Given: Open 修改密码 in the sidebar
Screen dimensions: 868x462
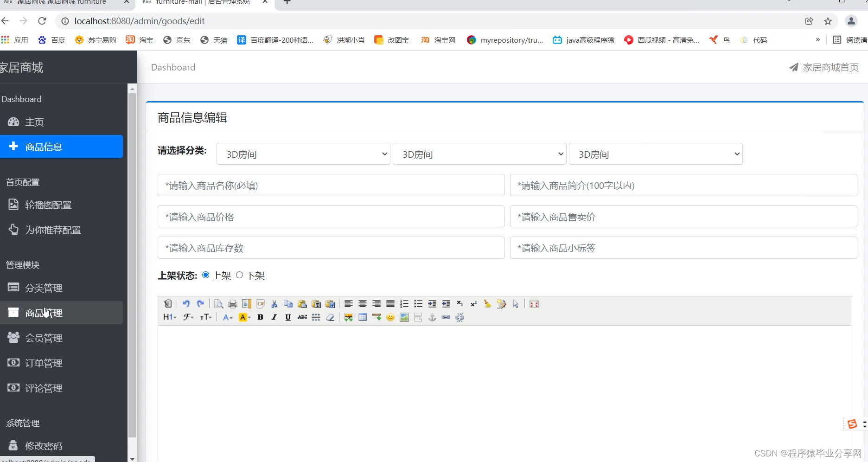Looking at the screenshot, I should (61, 446).
